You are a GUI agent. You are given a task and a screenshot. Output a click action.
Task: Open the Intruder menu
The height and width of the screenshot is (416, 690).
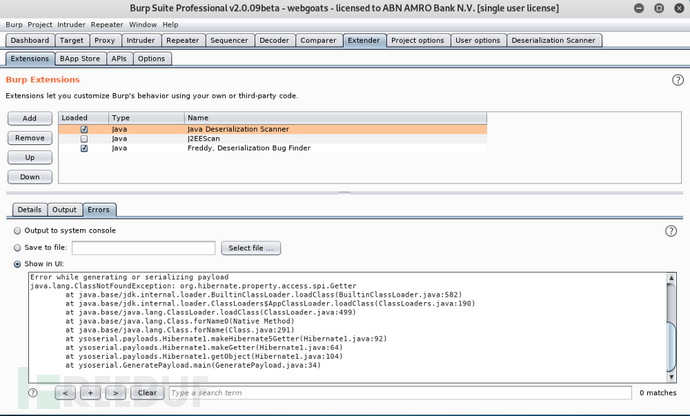point(71,25)
